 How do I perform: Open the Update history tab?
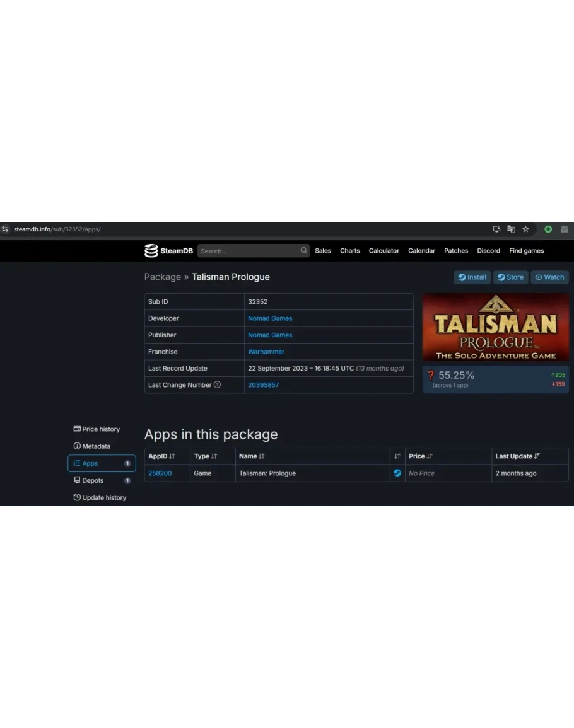(100, 497)
